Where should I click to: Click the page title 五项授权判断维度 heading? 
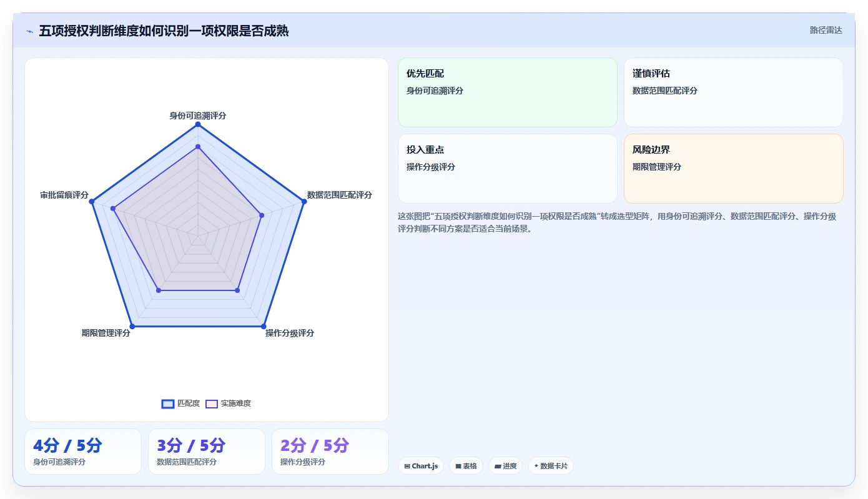(164, 31)
